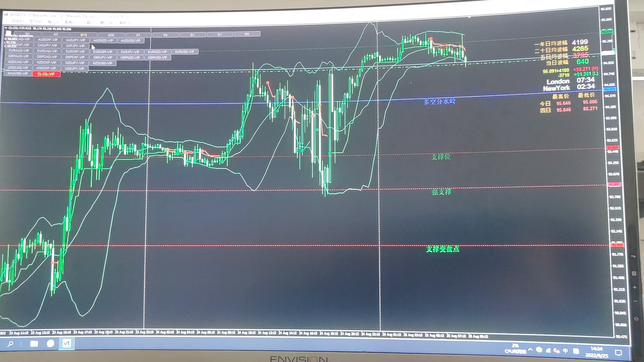Viewport: 644px width, 362px height.
Task: Open the 显示(V) view menu
Action: (36, 22)
